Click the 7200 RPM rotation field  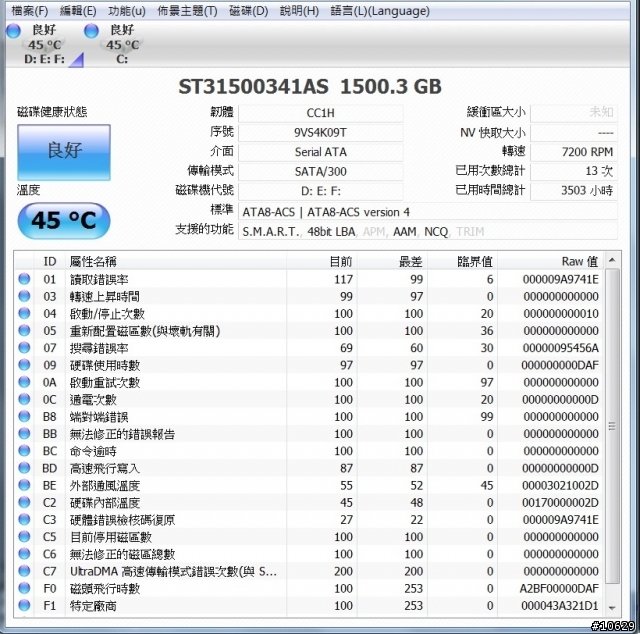(573, 152)
